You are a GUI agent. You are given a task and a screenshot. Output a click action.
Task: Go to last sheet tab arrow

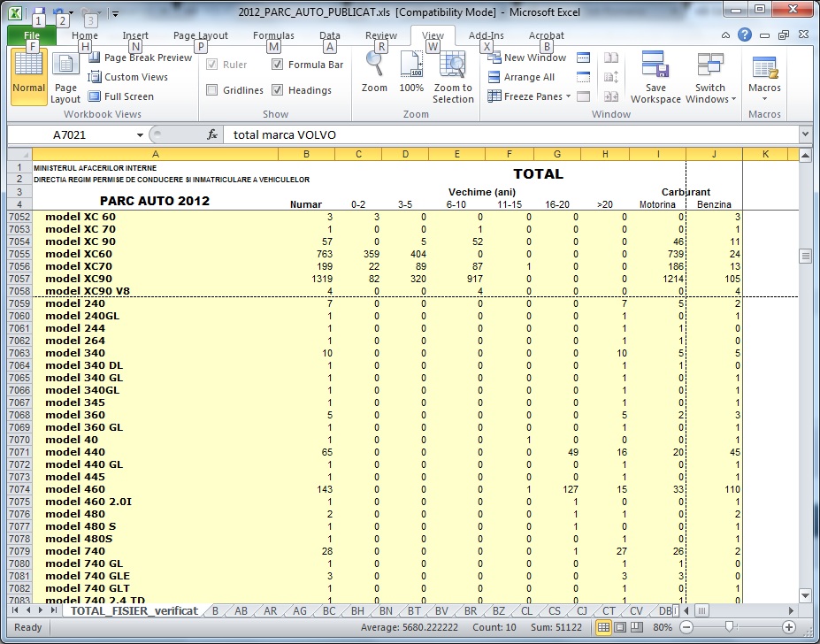(53, 610)
